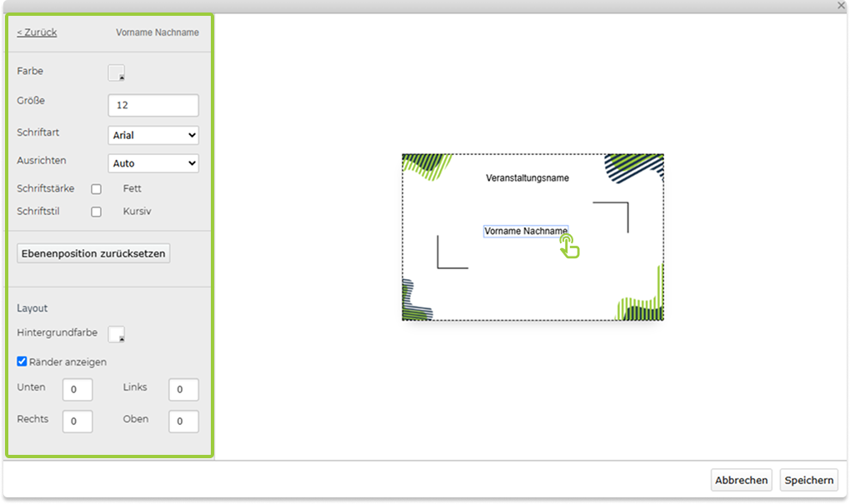Select the Vorname Nachname text layer
The width and height of the screenshot is (850, 504).
pos(525,231)
